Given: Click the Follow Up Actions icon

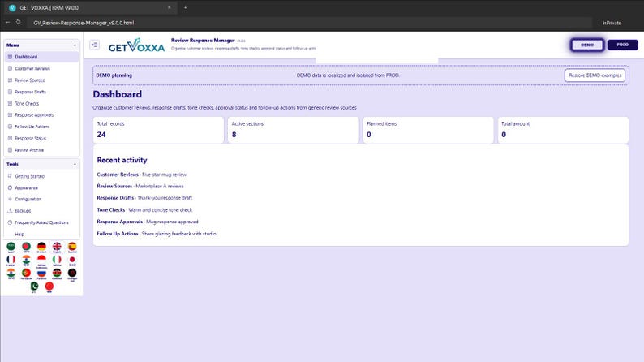Looking at the screenshot, I should [x=10, y=127].
